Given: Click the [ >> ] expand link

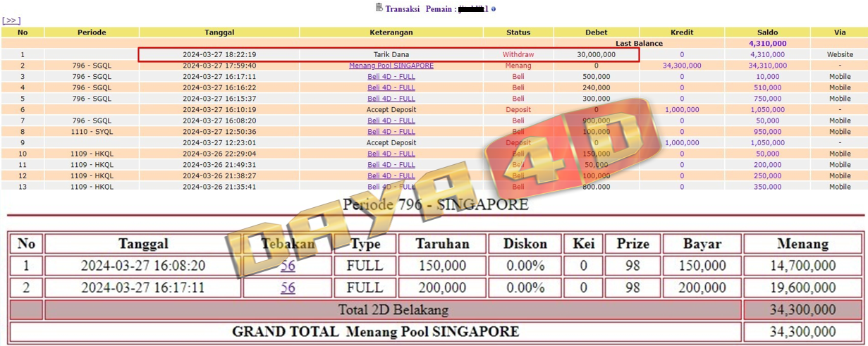Looking at the screenshot, I should pos(12,20).
